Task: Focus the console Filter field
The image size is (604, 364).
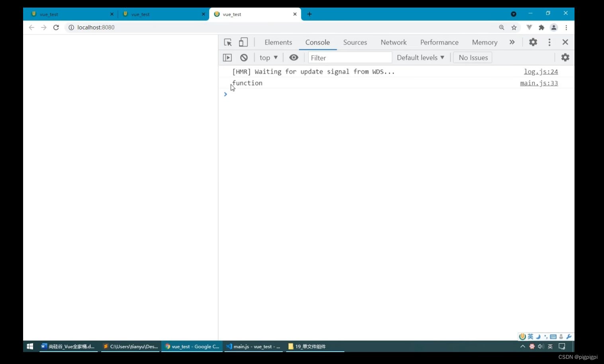Action: point(350,58)
